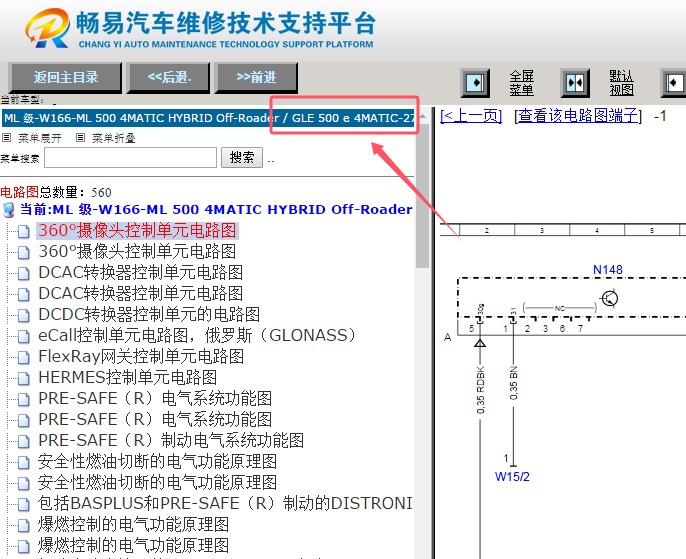
Task: Select 默认视图 label
Action: [621, 83]
